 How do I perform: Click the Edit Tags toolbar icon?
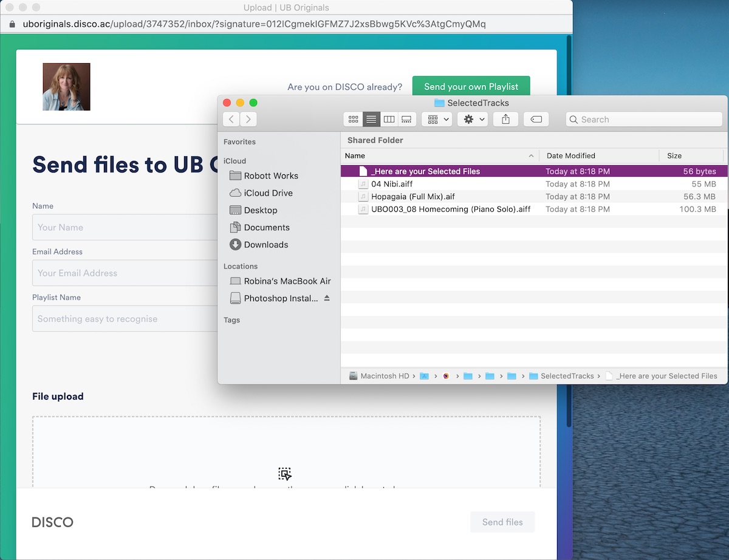[x=536, y=119]
